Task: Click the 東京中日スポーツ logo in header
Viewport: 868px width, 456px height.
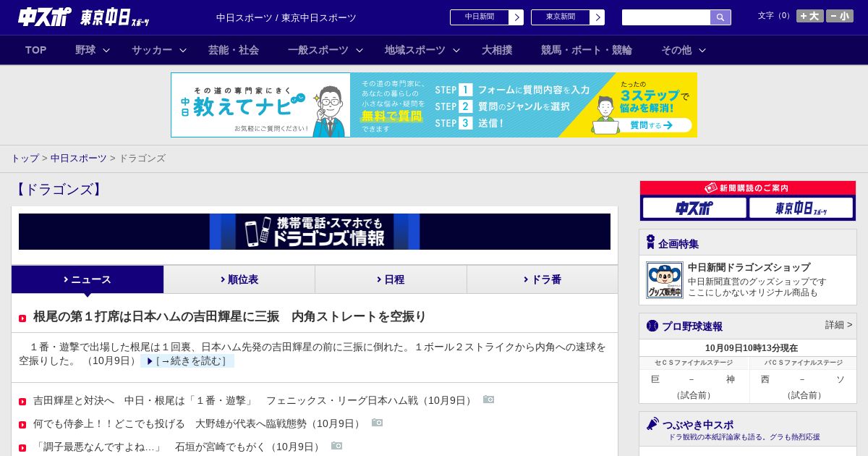Action: [x=115, y=17]
